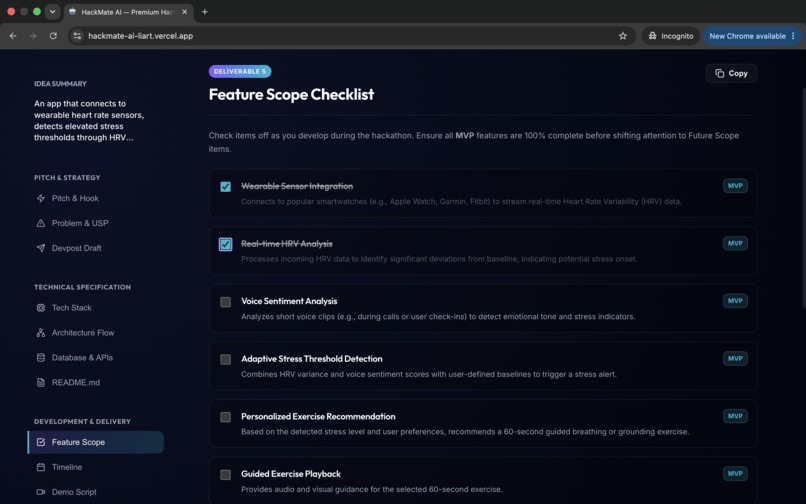The image size is (806, 504).
Task: Select Feature Scope in sidebar
Action: pyautogui.click(x=96, y=442)
